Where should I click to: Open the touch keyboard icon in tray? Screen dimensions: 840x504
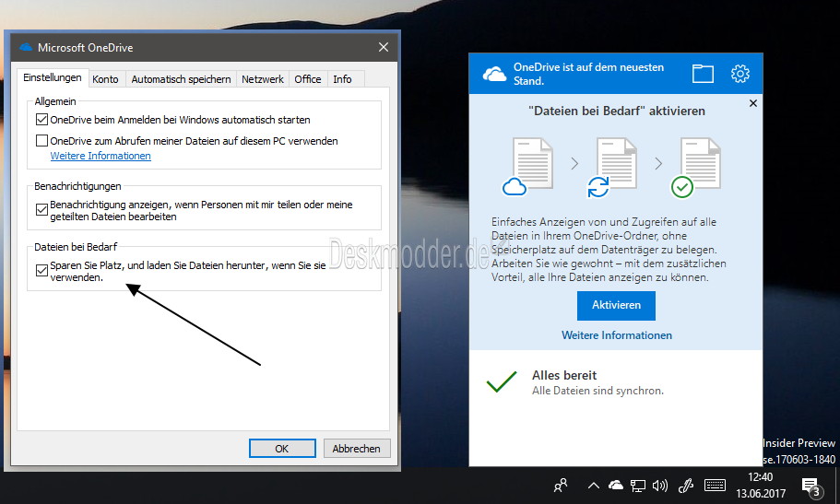715,486
